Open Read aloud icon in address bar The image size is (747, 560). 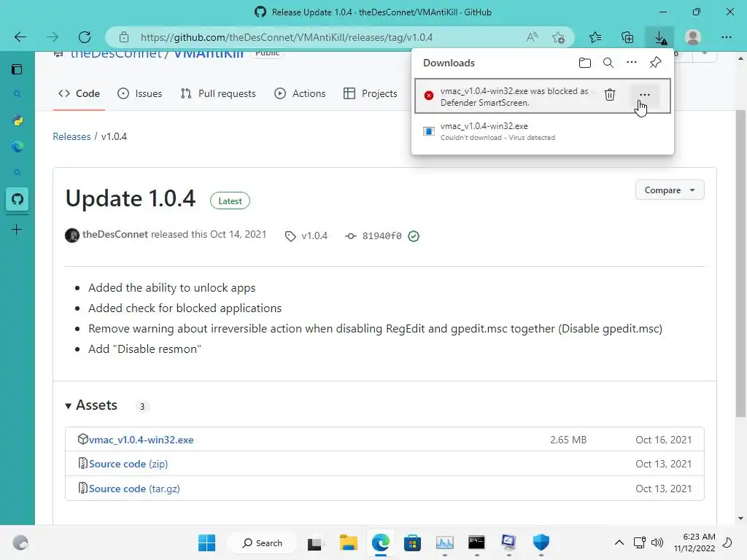coord(532,37)
